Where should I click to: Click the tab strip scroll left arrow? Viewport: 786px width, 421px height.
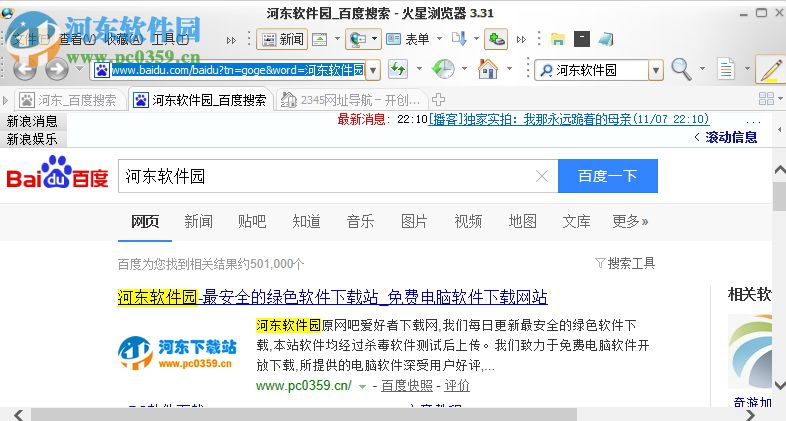[6, 100]
